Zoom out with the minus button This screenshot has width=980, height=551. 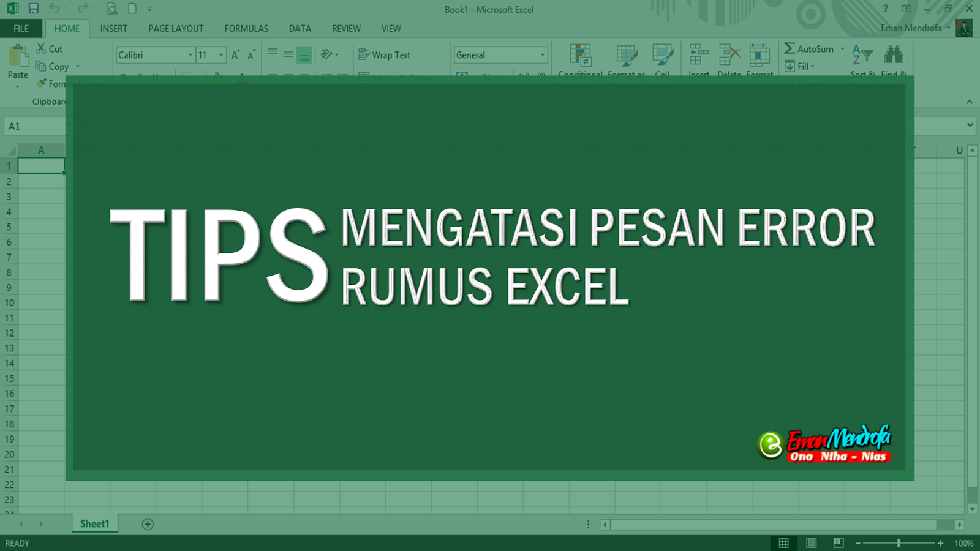(858, 543)
